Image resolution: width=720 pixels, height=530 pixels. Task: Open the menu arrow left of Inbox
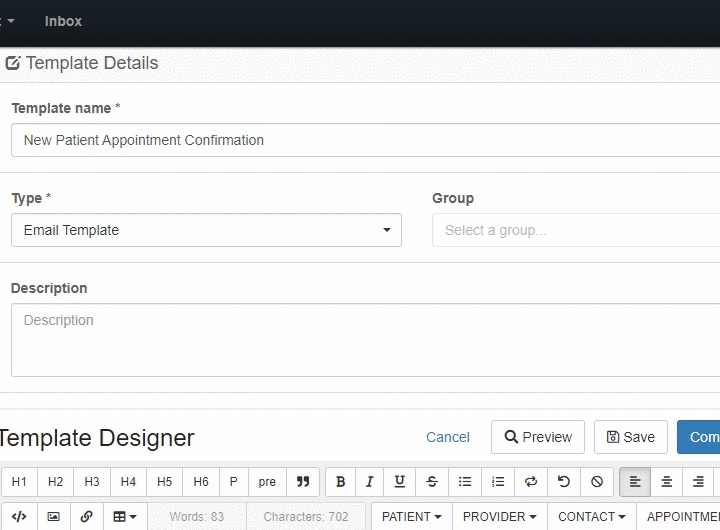[x=10, y=21]
